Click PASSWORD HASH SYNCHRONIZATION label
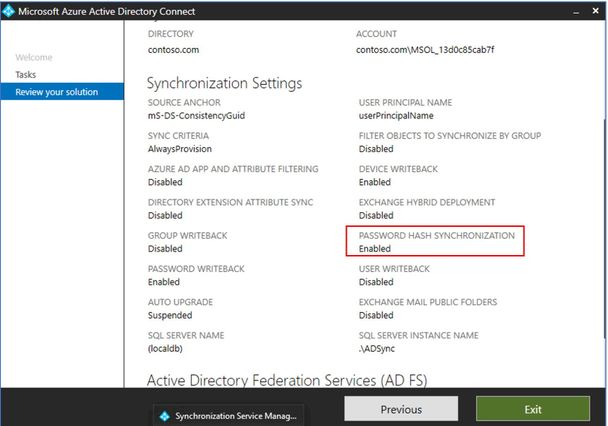 pyautogui.click(x=437, y=236)
